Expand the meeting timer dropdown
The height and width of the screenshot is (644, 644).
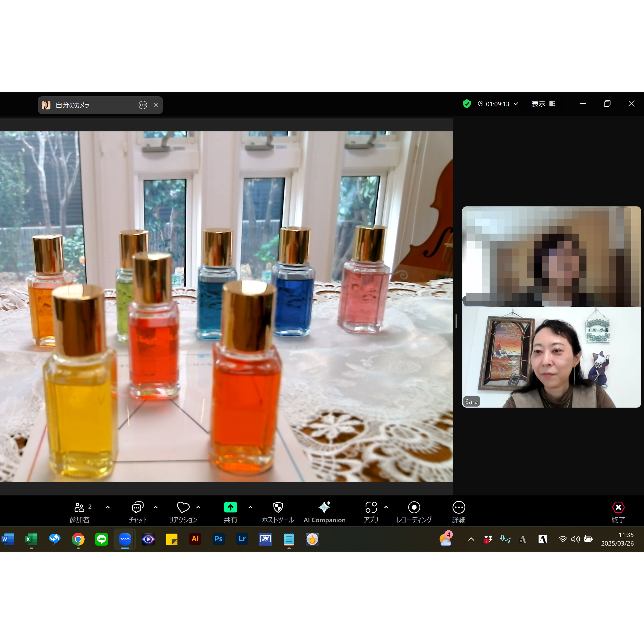click(516, 104)
